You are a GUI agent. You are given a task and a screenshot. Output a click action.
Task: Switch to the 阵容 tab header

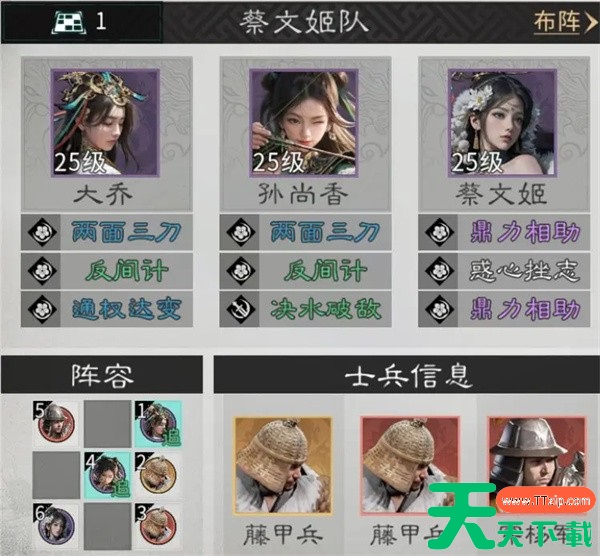(x=102, y=375)
